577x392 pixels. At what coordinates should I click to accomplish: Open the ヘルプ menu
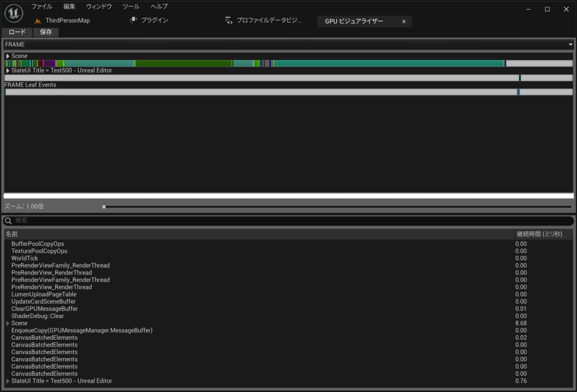click(x=159, y=6)
